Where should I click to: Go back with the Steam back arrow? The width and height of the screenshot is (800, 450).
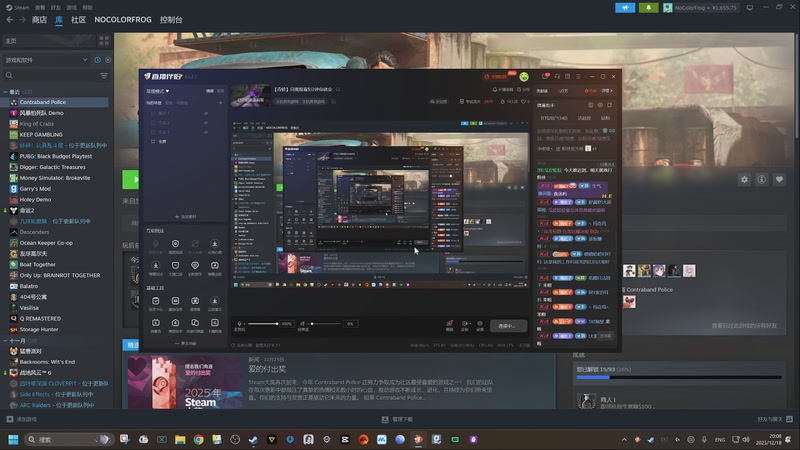point(10,19)
